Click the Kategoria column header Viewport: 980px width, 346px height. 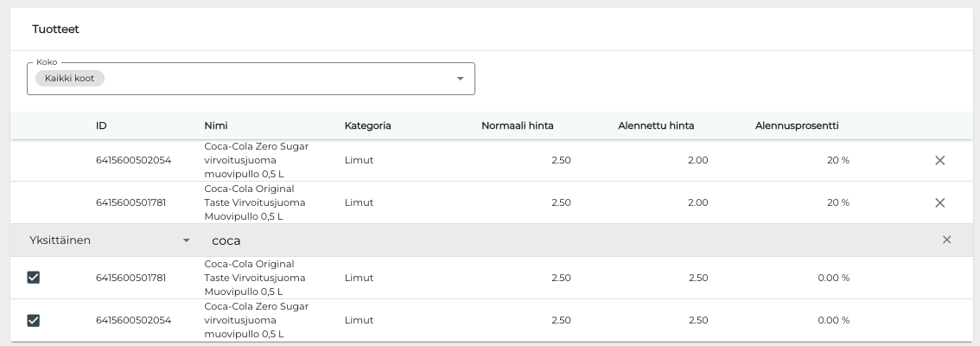[x=367, y=125]
